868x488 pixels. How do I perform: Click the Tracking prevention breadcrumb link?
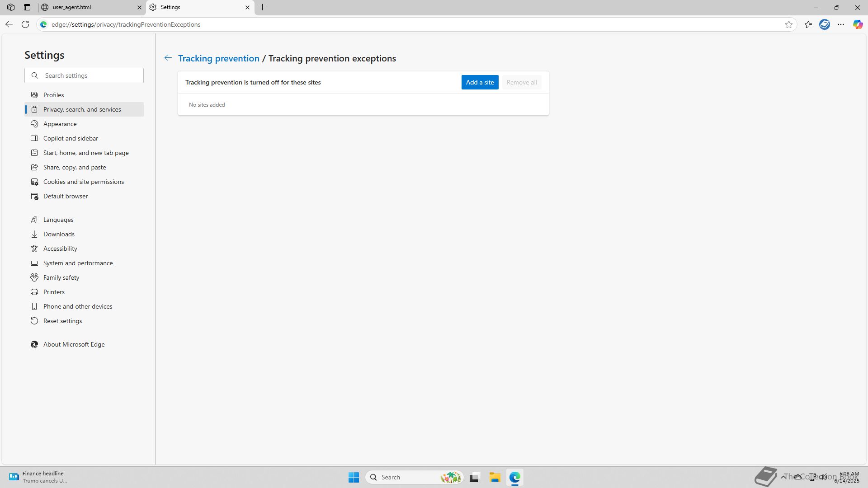pos(218,58)
